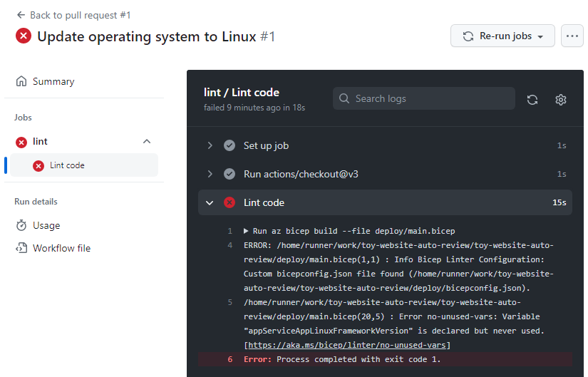The height and width of the screenshot is (377, 588).
Task: Click the 'Update operating system to Linux' title
Action: tap(147, 36)
